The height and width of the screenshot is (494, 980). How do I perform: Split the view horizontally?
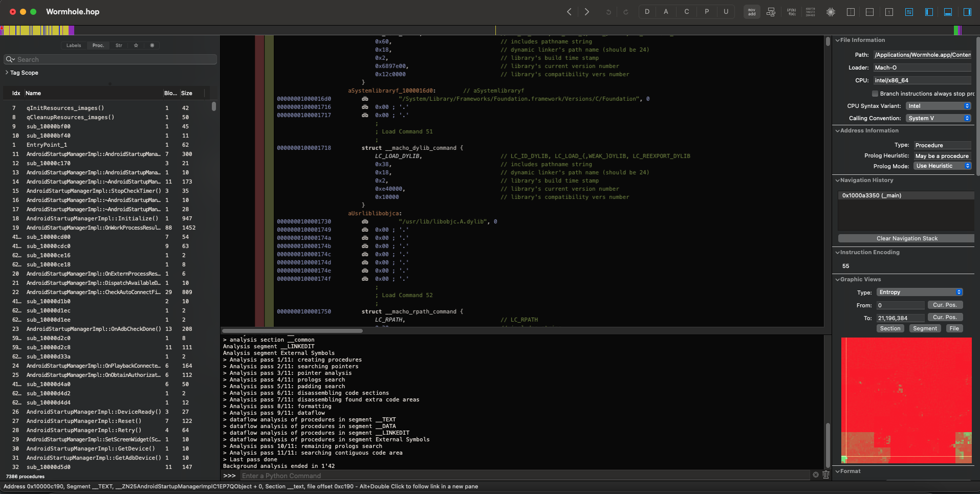coord(869,12)
